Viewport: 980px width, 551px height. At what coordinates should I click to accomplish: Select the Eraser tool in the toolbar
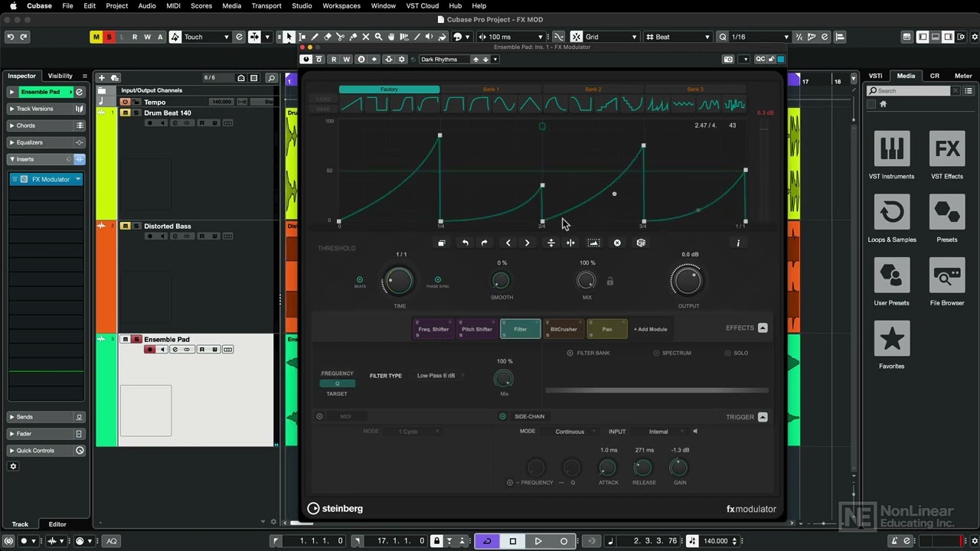point(328,37)
